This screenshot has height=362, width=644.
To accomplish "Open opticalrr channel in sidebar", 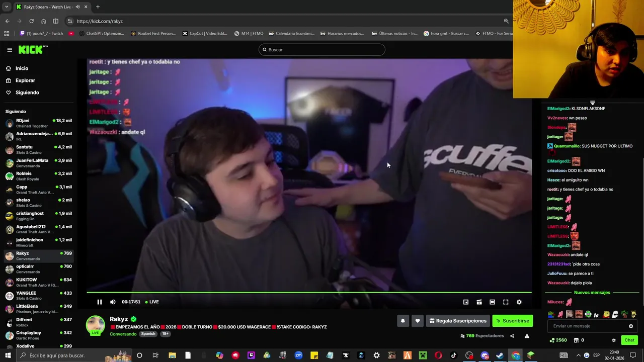I will 38,269.
